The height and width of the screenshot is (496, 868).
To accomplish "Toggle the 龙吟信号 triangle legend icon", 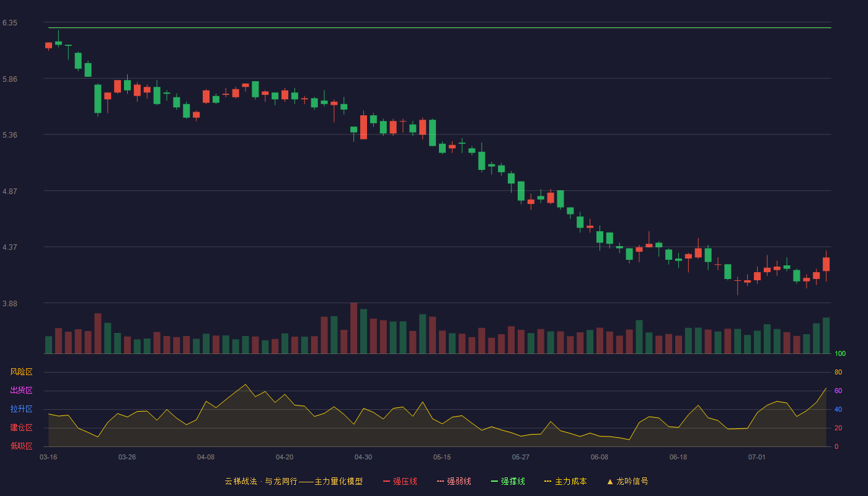I will point(610,481).
